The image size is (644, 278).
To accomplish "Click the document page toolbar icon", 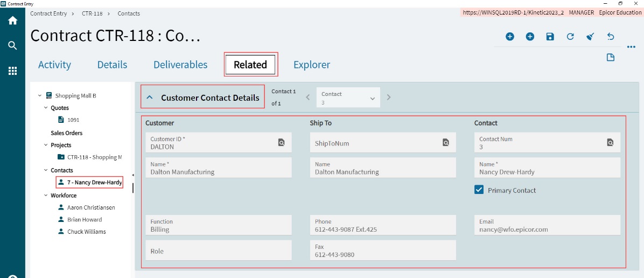I will tap(610, 57).
